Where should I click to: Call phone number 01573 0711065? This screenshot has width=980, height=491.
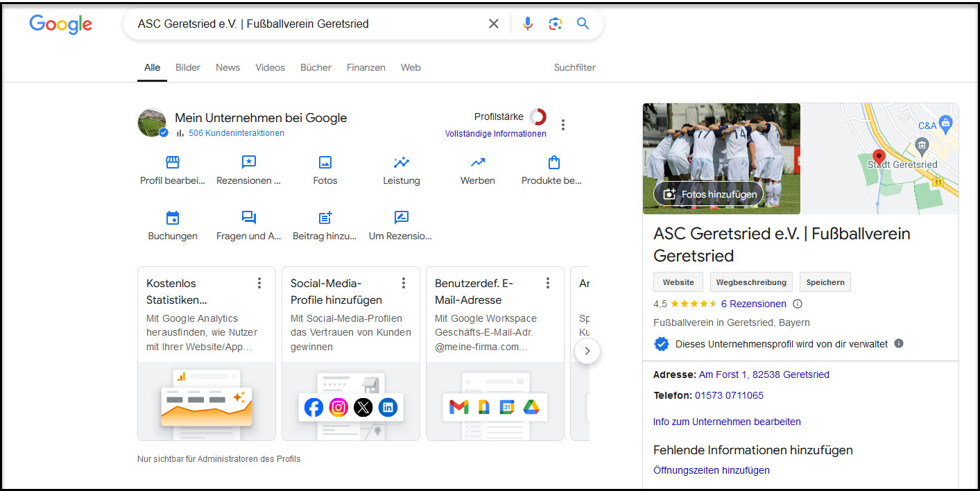tap(729, 395)
